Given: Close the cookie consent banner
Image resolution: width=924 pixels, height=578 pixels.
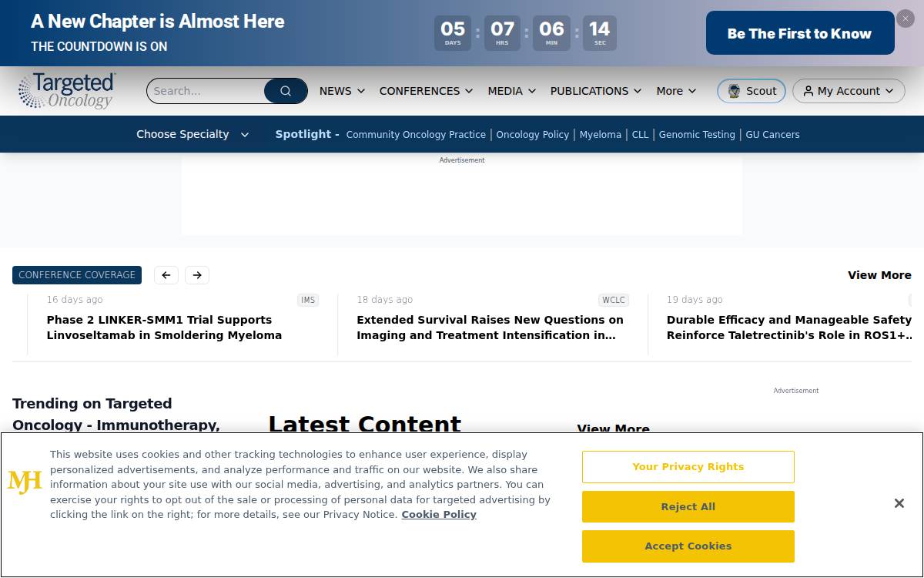Looking at the screenshot, I should 899,503.
